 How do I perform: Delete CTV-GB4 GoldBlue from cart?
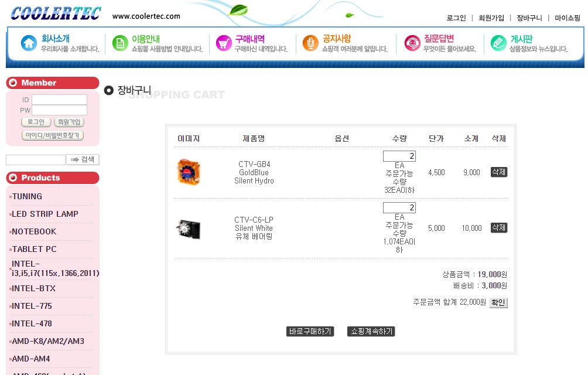click(499, 172)
